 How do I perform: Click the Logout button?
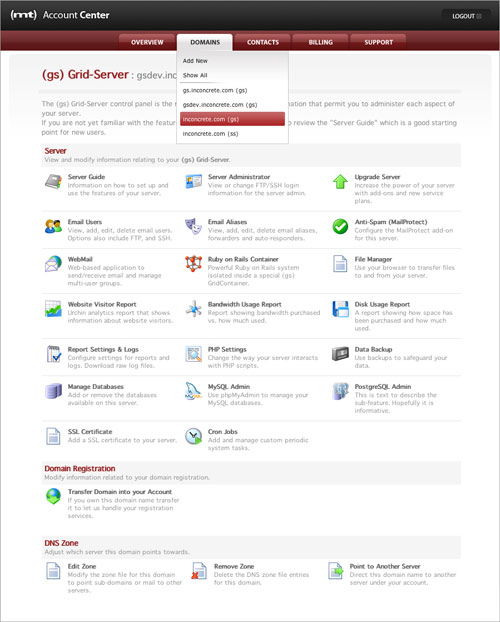[466, 16]
